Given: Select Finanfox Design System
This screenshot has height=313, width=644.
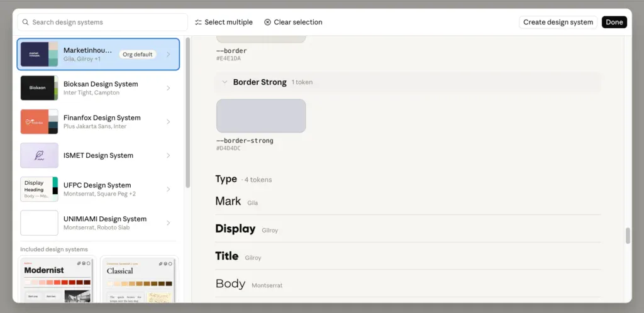Looking at the screenshot, I should tap(98, 121).
